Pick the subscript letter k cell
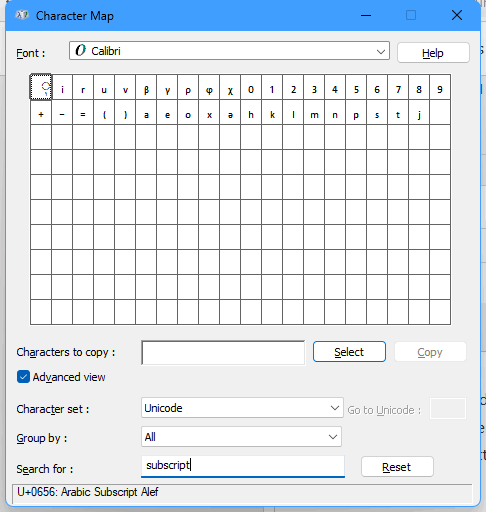 272,112
